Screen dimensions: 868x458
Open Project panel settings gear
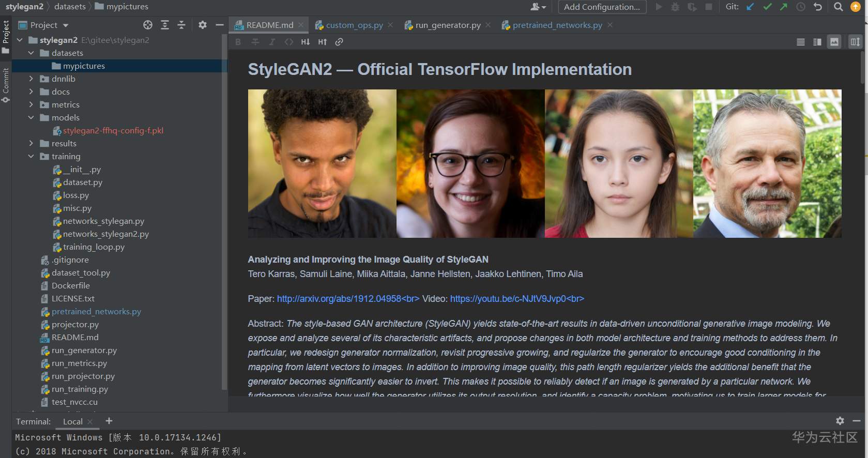pyautogui.click(x=202, y=25)
